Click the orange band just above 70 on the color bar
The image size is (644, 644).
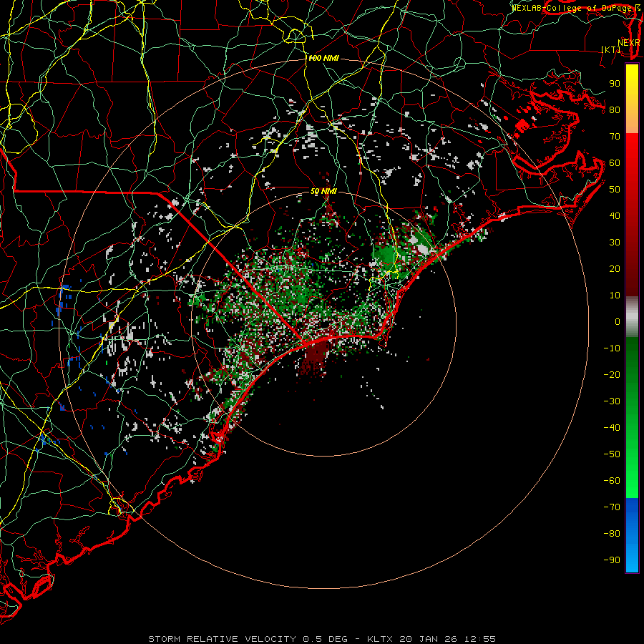coord(632,123)
